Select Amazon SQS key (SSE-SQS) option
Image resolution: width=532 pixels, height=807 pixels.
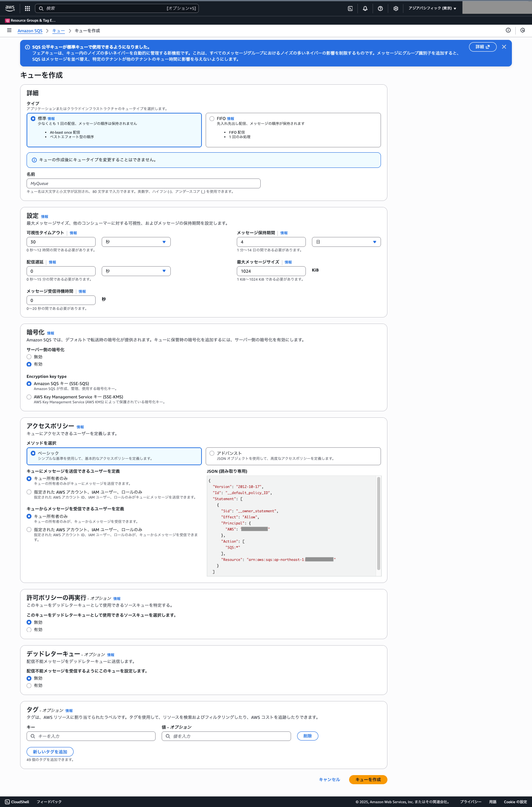click(29, 384)
